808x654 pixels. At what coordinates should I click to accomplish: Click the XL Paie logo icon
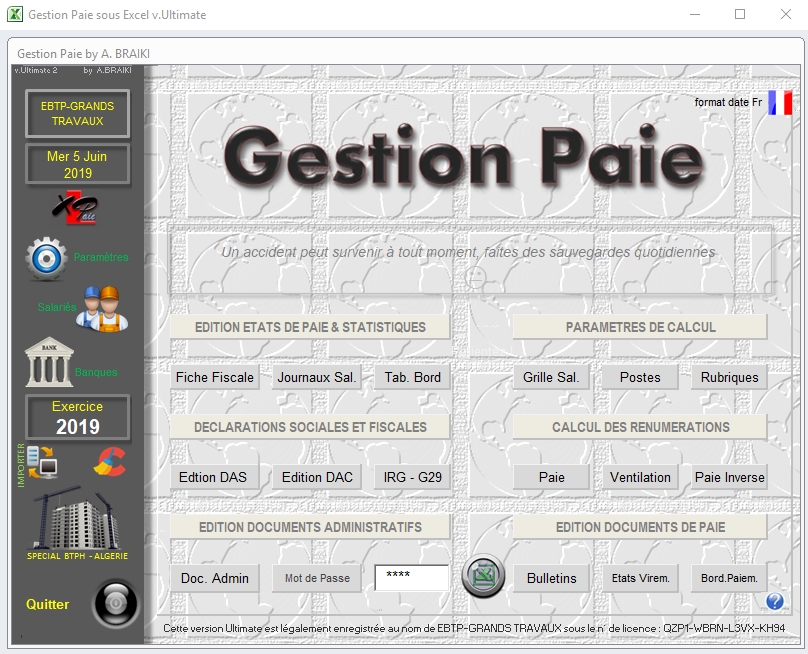[x=77, y=207]
